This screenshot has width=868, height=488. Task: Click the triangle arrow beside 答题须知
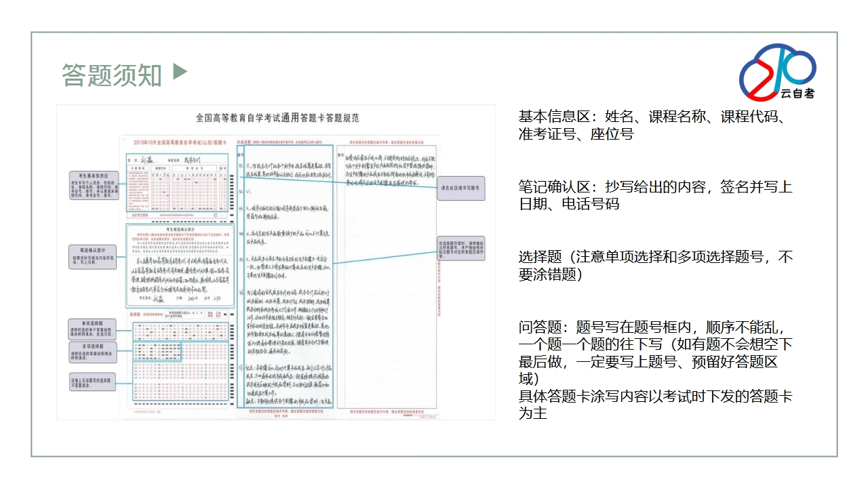click(180, 72)
